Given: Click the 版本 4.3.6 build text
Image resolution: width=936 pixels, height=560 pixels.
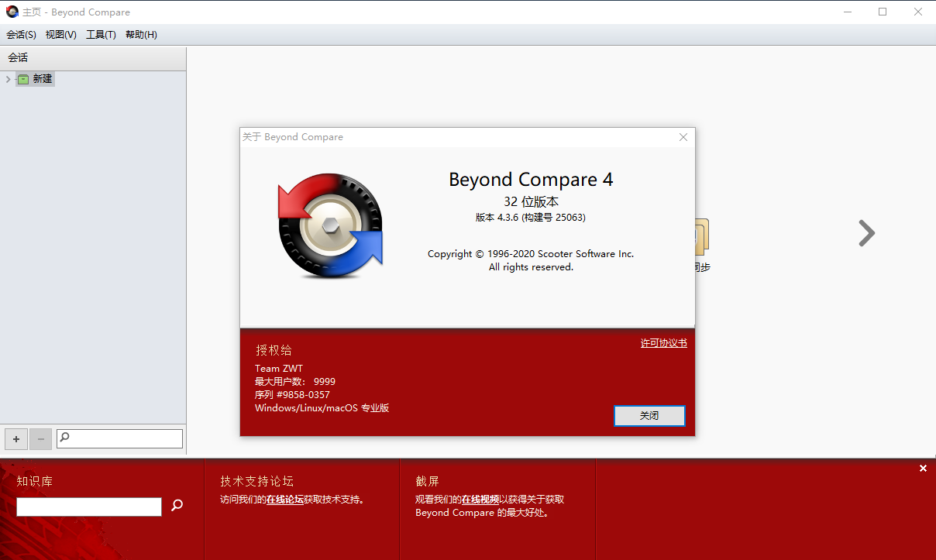Looking at the screenshot, I should coord(531,218).
